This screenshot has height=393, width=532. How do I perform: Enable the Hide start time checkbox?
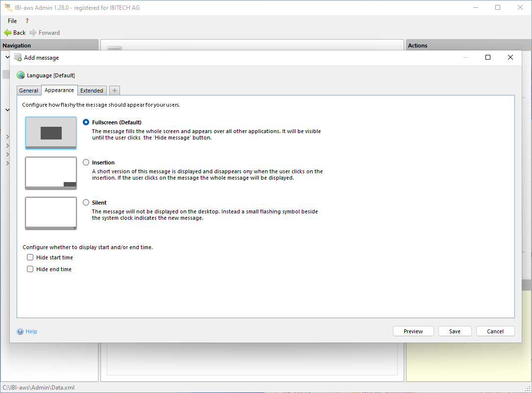(x=30, y=257)
